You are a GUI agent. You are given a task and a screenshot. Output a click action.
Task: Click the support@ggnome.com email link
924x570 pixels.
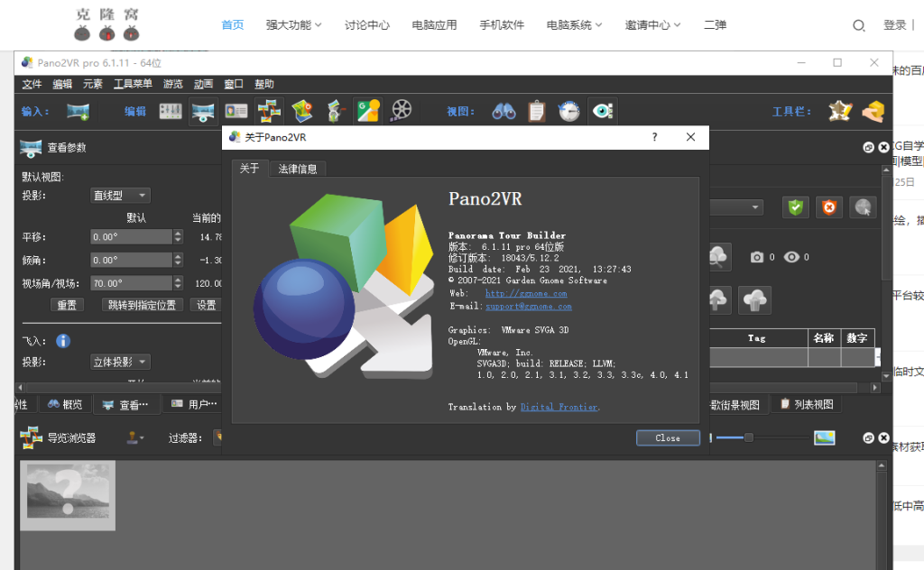(x=529, y=307)
